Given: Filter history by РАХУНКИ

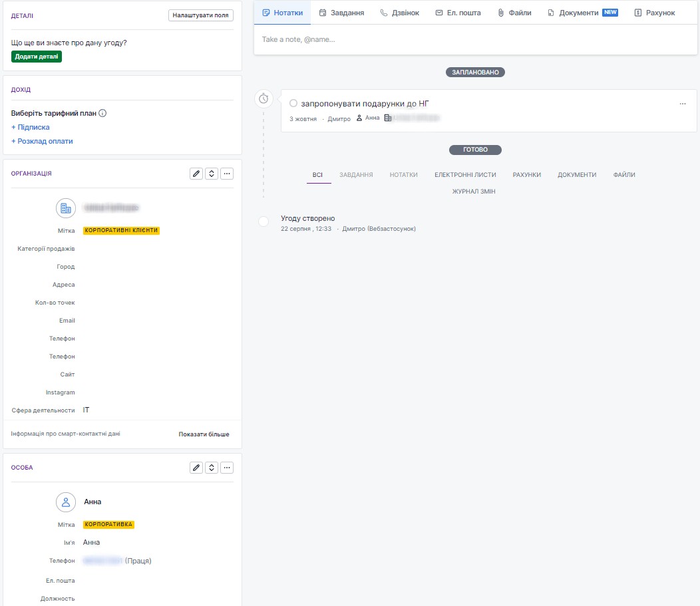Looking at the screenshot, I should click(x=527, y=175).
